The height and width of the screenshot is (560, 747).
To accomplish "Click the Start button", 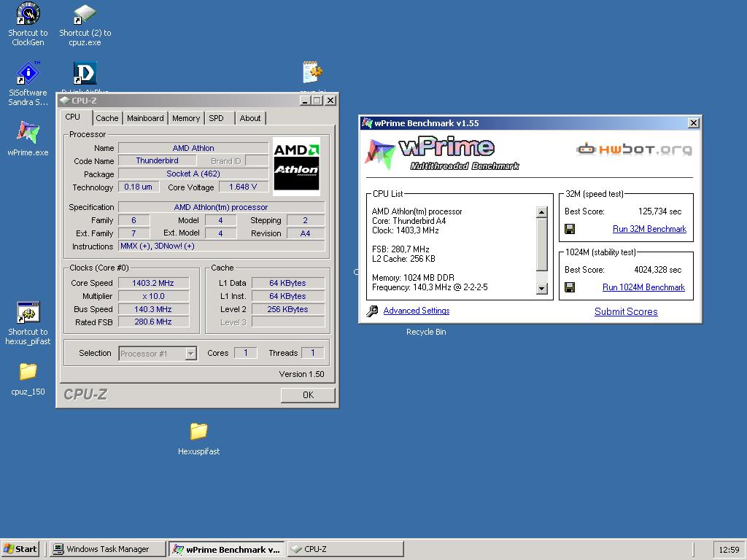I will pyautogui.click(x=20, y=549).
